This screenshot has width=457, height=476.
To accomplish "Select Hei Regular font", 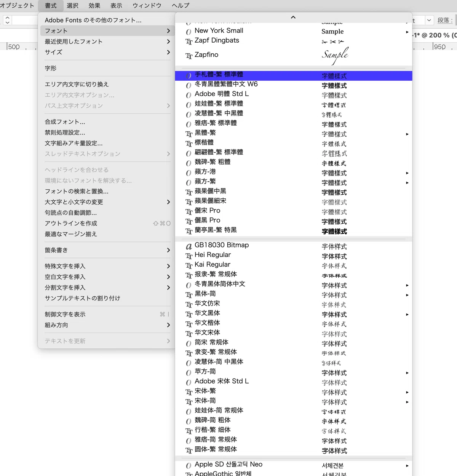I will (x=293, y=255).
